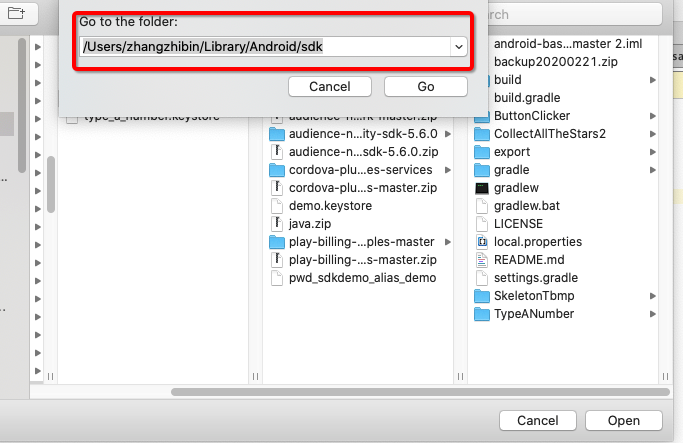The height and width of the screenshot is (443, 683).
Task: Select backup20200221.zip file
Action: [556, 62]
